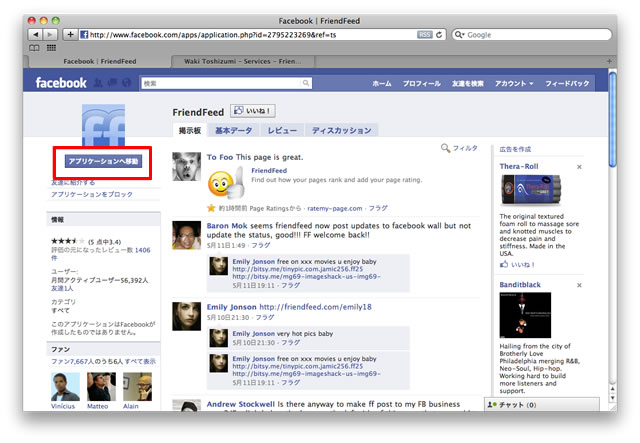The width and height of the screenshot is (640, 443).
Task: Click ホーム in Facebook nav
Action: point(382,83)
